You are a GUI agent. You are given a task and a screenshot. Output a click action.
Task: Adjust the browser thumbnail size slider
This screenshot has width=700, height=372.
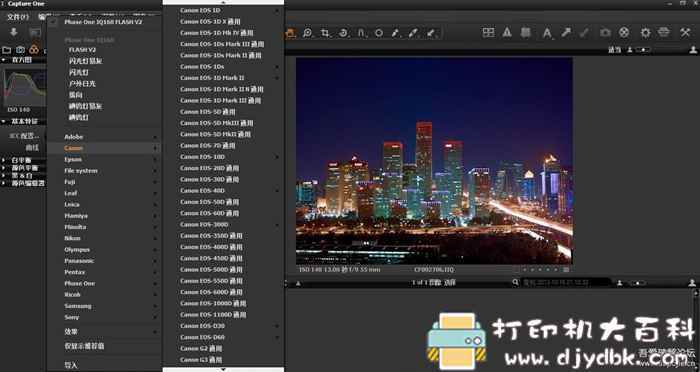click(638, 283)
